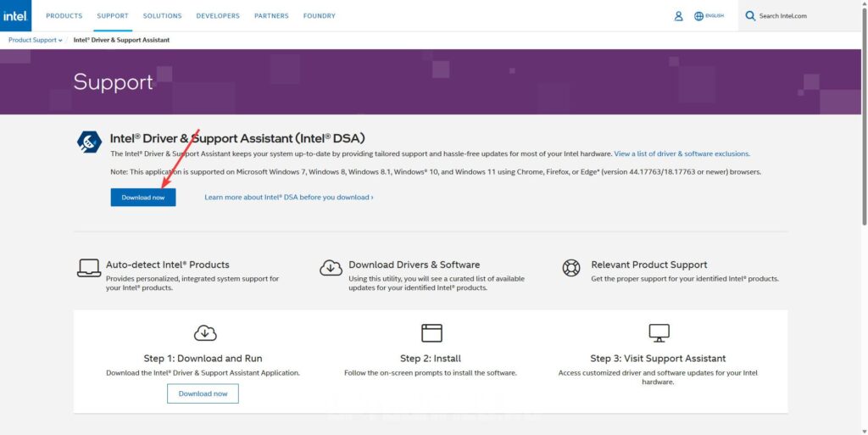Open Learn more about Intel DSA link
The image size is (868, 435).
tap(288, 198)
